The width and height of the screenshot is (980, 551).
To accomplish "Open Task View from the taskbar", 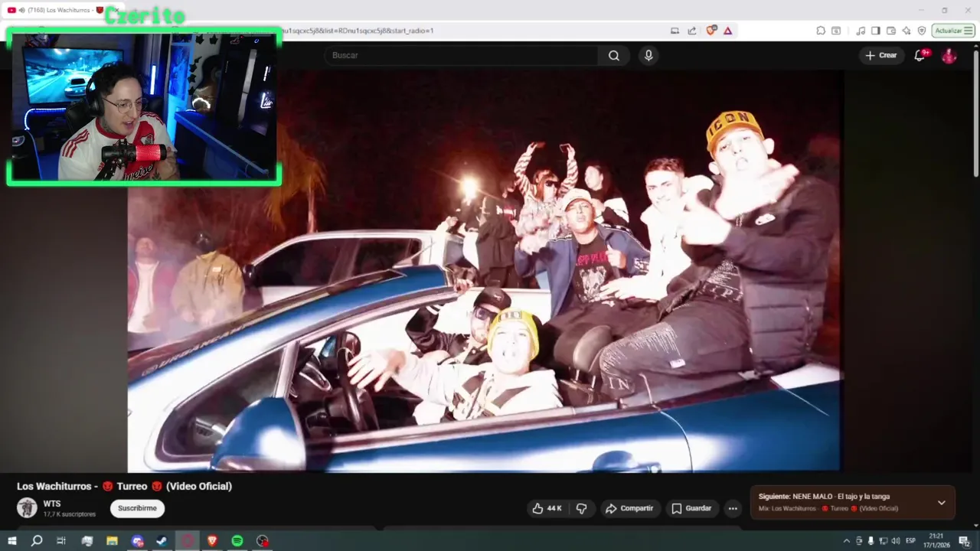I will coord(61,541).
